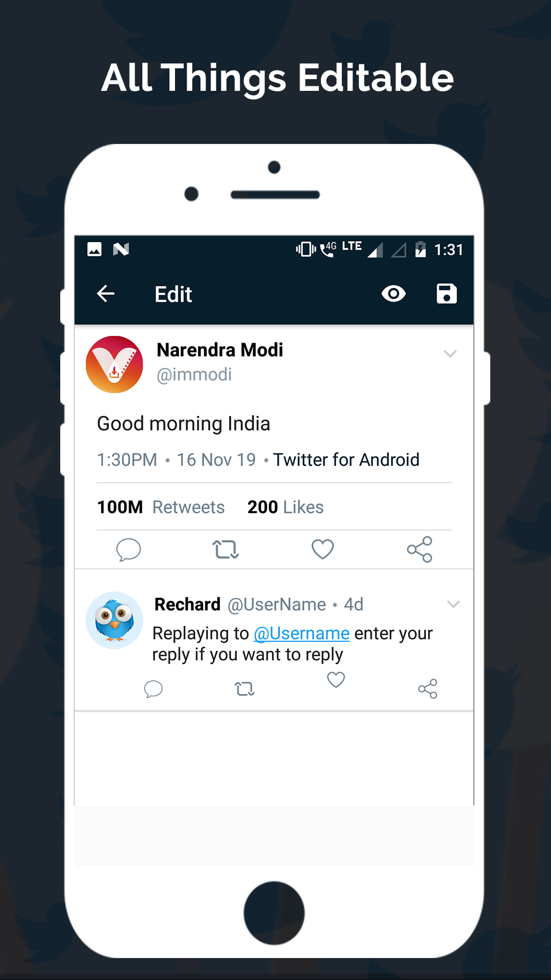Image resolution: width=551 pixels, height=980 pixels.
Task: Save the tweet with floppy disk icon
Action: coord(446,293)
